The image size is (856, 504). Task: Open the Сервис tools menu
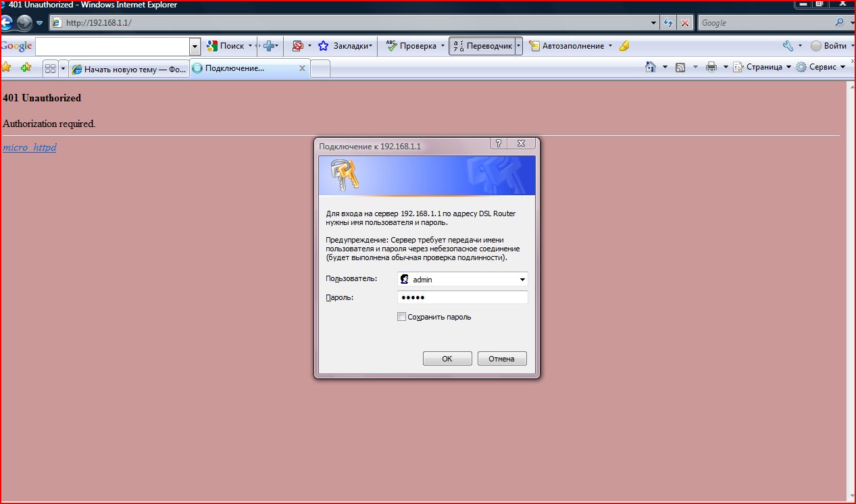821,67
